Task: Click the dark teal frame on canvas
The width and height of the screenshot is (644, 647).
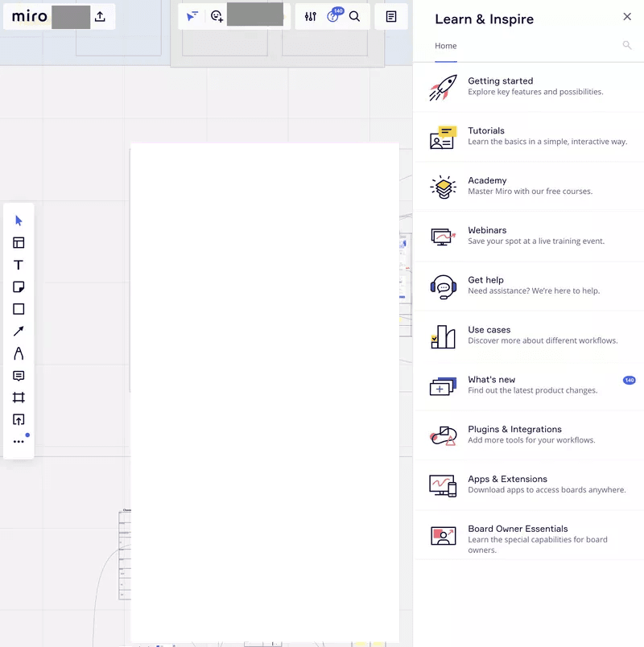Action: 265,392
